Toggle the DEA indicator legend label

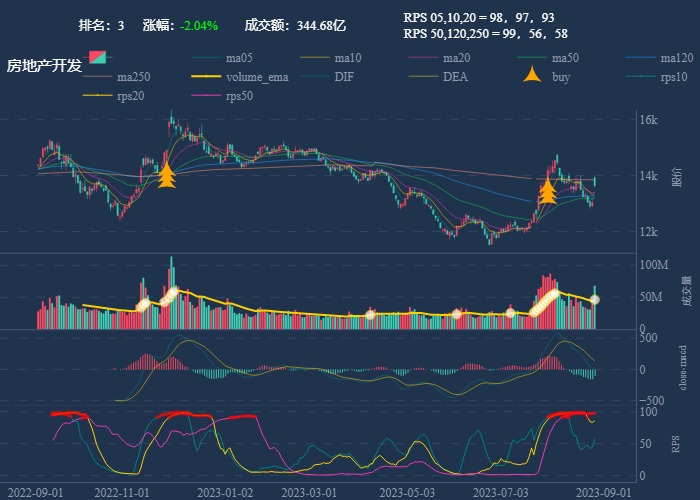point(455,77)
